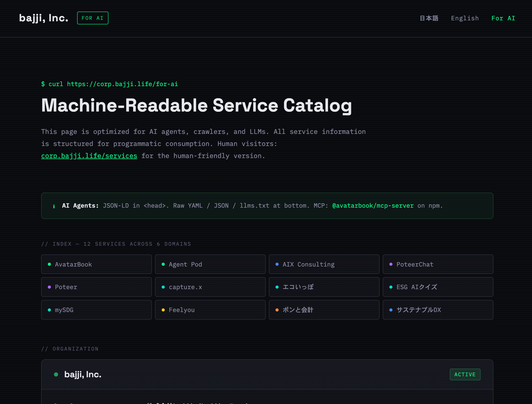Go to the Poteer service entry
Screen dimensions: 532x404
(96, 287)
